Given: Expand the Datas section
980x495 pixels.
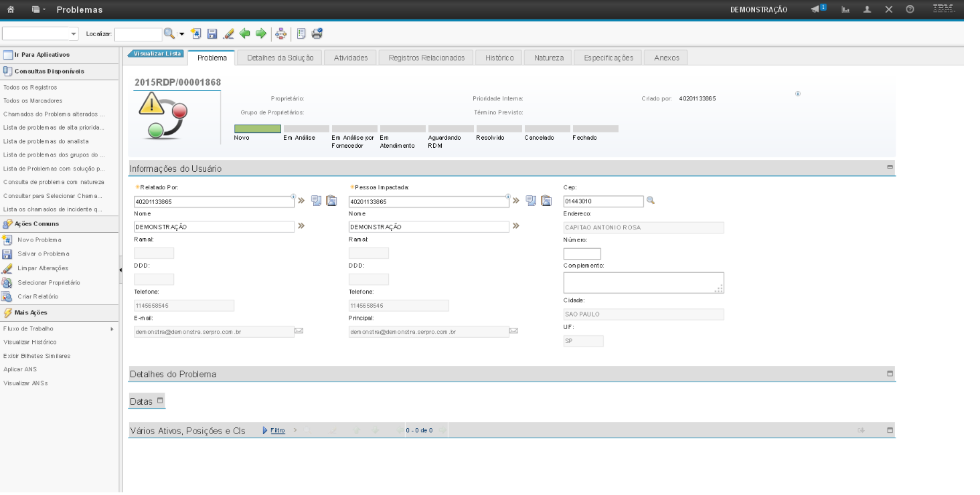Looking at the screenshot, I should pos(160,401).
